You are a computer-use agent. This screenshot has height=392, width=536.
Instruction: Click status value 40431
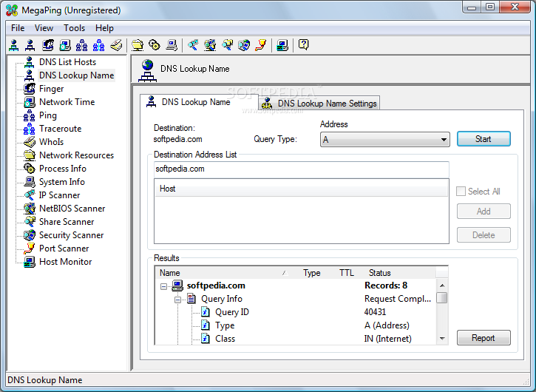coord(375,312)
